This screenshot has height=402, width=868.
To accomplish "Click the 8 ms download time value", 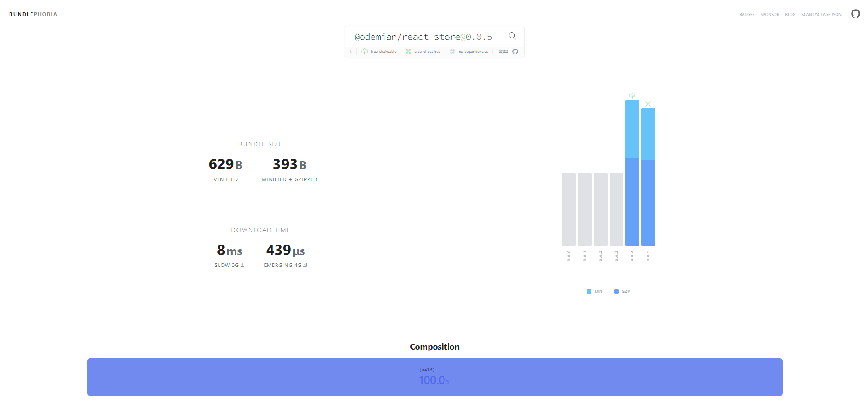I will 230,250.
